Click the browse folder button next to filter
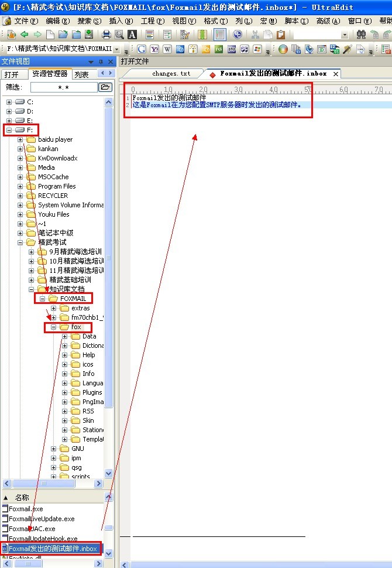 pyautogui.click(x=105, y=87)
